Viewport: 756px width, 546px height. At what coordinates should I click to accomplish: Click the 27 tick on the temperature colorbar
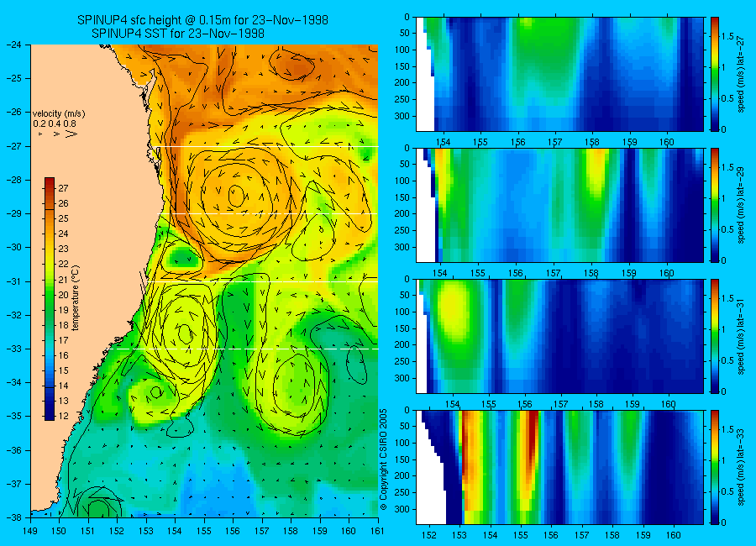(x=63, y=188)
